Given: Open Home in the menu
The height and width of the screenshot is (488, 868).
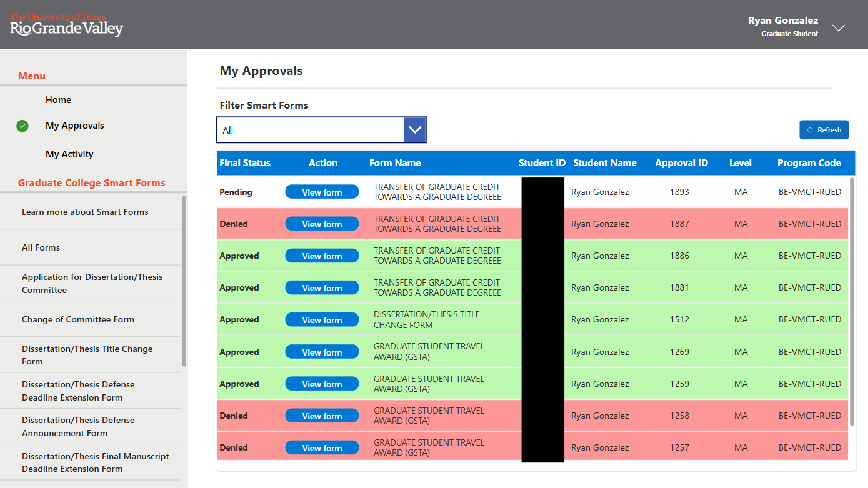Looking at the screenshot, I should pos(58,100).
